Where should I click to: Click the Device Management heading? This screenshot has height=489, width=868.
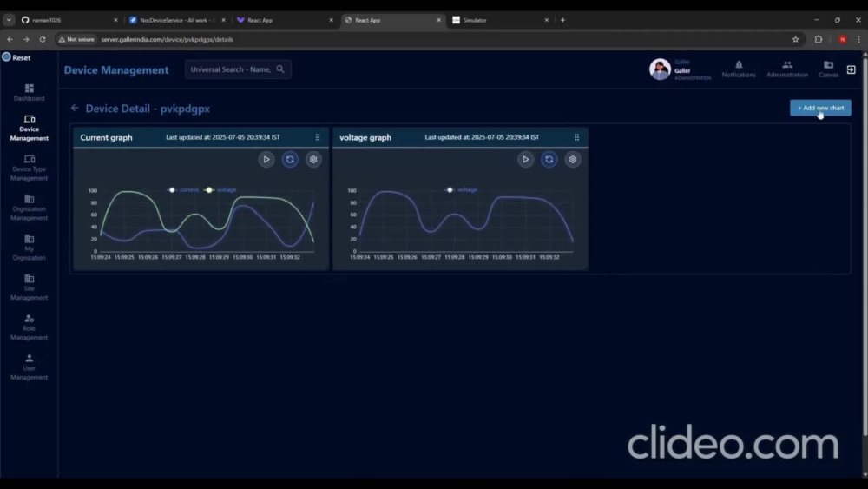point(116,69)
